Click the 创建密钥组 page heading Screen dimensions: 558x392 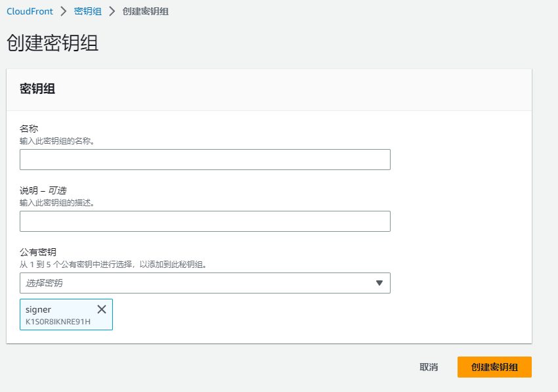53,43
